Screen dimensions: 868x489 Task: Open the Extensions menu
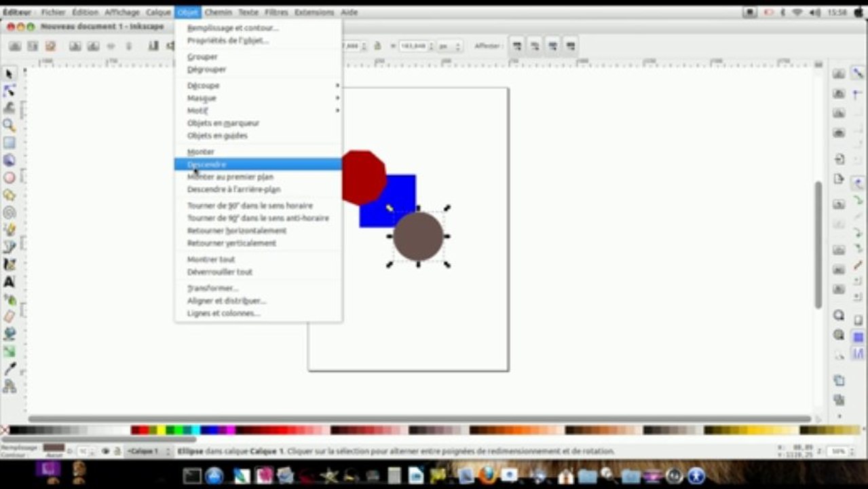pyautogui.click(x=314, y=12)
